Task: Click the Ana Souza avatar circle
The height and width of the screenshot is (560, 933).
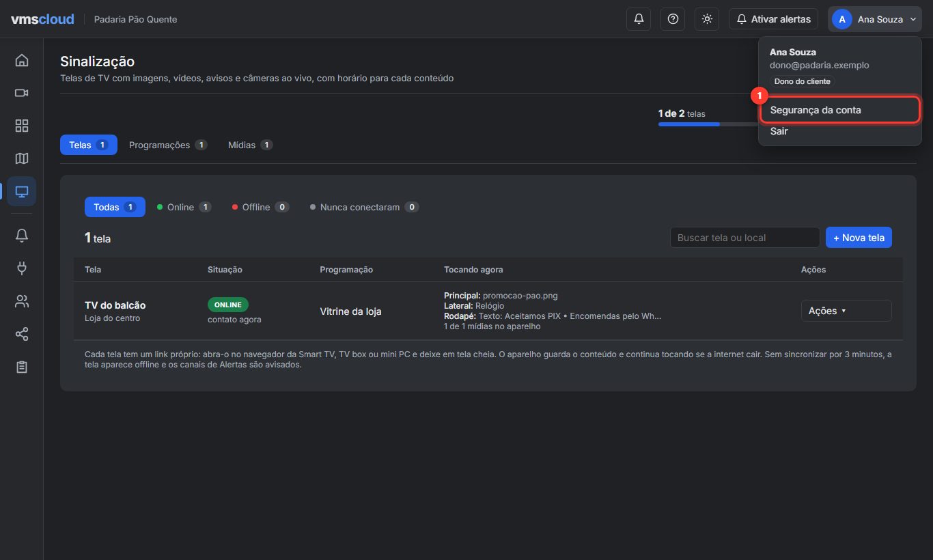Action: point(842,19)
